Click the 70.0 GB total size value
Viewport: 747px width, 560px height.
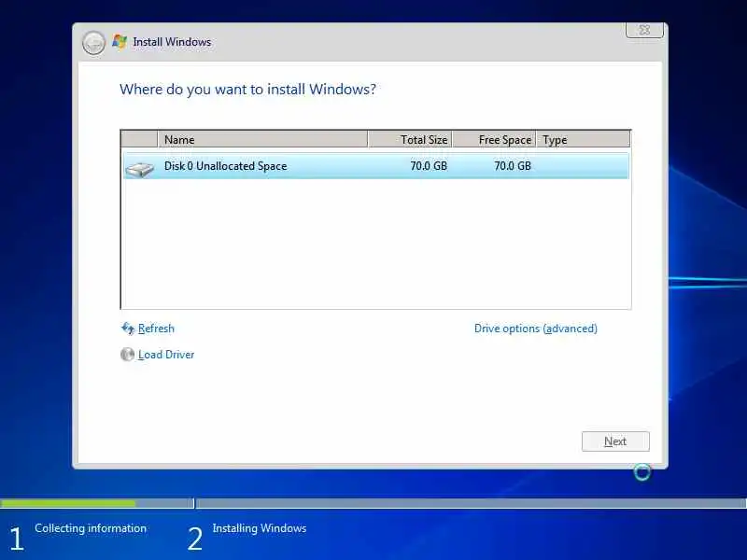pos(429,166)
